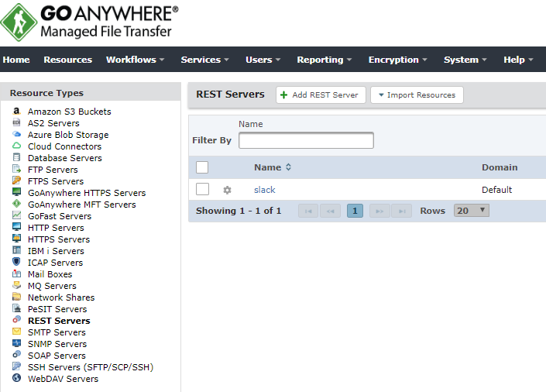Click the Cloud Connectors icon
Viewport: 546px width, 392px height.
pyautogui.click(x=16, y=146)
